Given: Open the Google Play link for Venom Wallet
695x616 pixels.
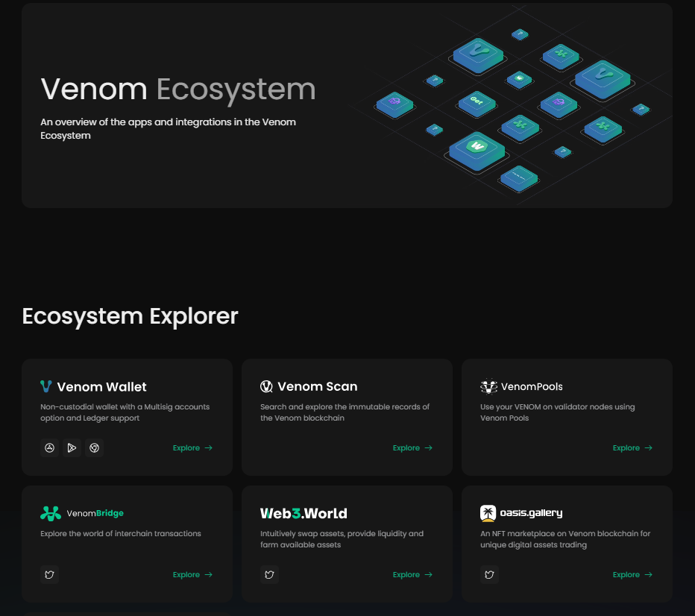Looking at the screenshot, I should [72, 447].
